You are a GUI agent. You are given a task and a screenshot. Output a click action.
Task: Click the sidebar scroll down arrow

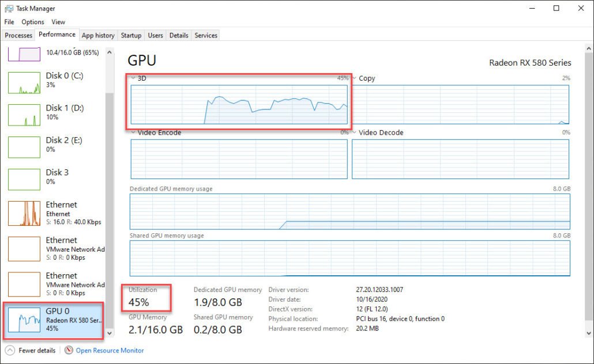click(x=110, y=333)
